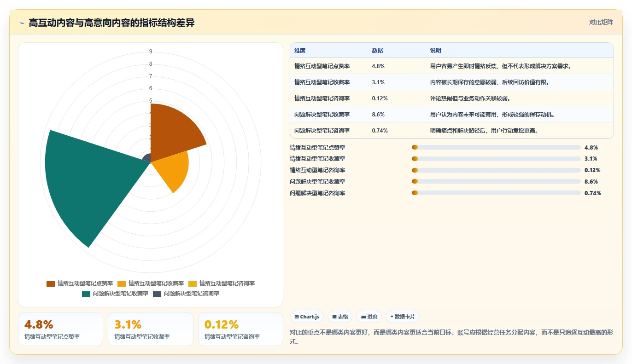Image resolution: width=632 pixels, height=364 pixels.
Task: Click the footer paragraph beginning 对比的重点
Action: pos(451,337)
